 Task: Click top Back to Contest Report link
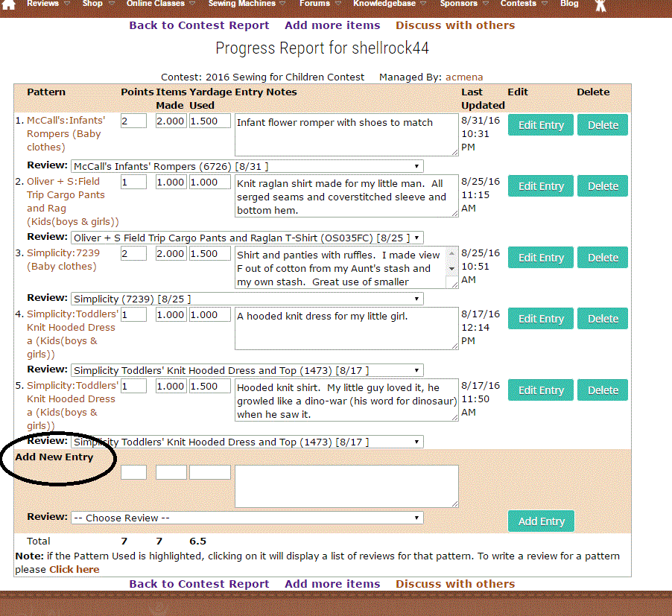[199, 25]
